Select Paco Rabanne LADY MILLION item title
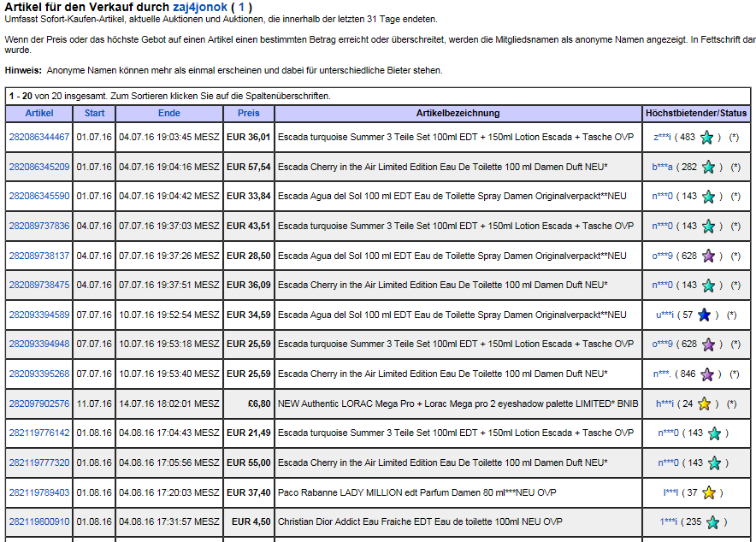The width and height of the screenshot is (756, 542). [x=417, y=492]
